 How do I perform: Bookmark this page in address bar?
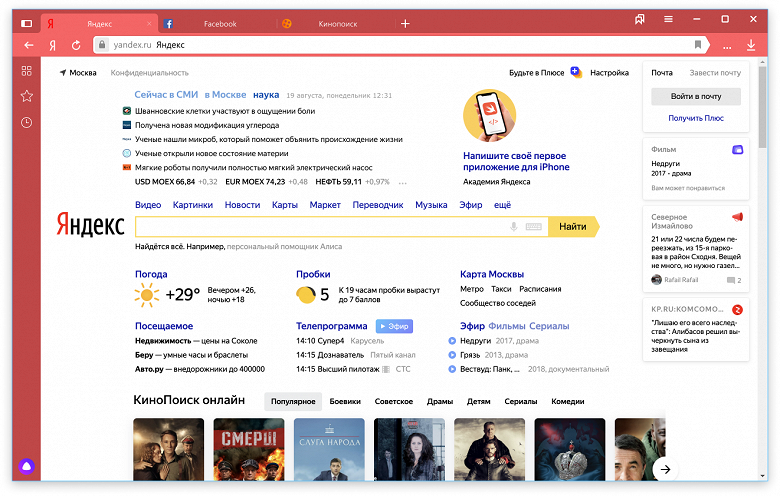[x=698, y=45]
